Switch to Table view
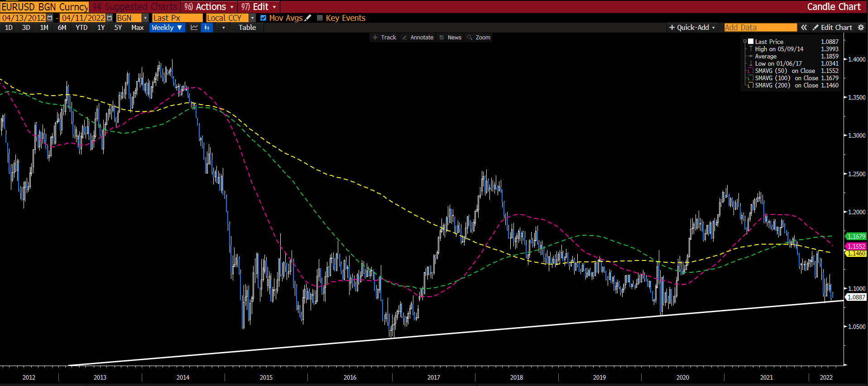Image resolution: width=868 pixels, height=386 pixels. [x=247, y=28]
